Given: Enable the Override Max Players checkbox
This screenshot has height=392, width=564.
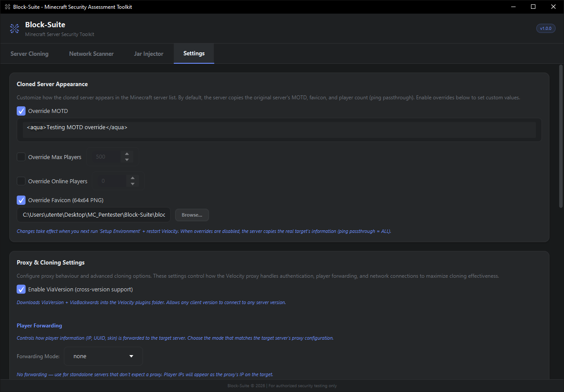Looking at the screenshot, I should coord(21,156).
